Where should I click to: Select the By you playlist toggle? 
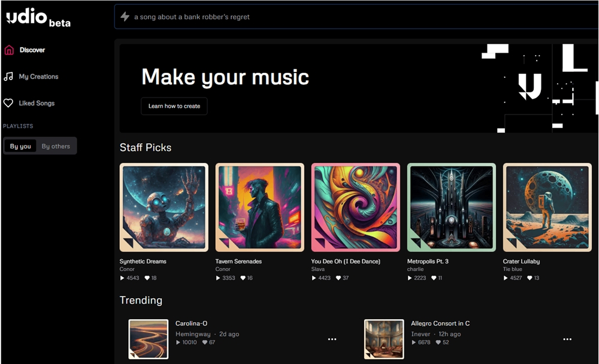coord(20,146)
